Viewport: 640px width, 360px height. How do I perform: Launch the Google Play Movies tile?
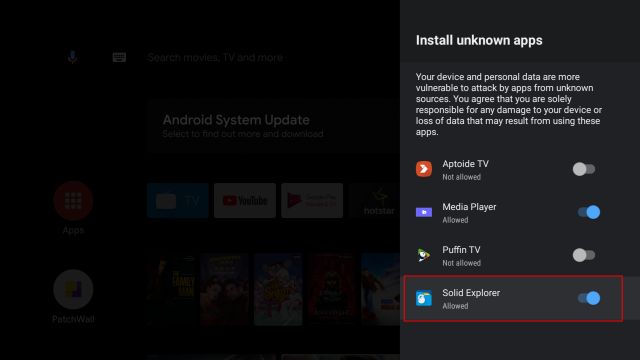pos(312,200)
